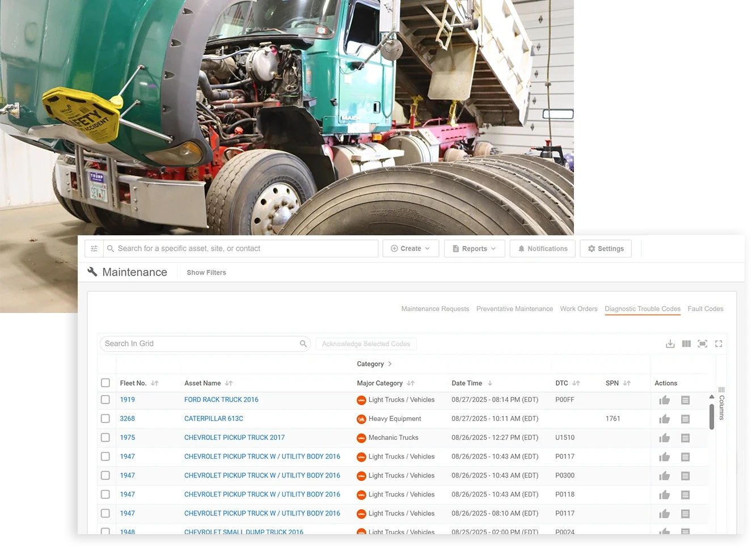Click the heavy equipment category icon for 3268
Screen dimensions: 756x550
(361, 418)
